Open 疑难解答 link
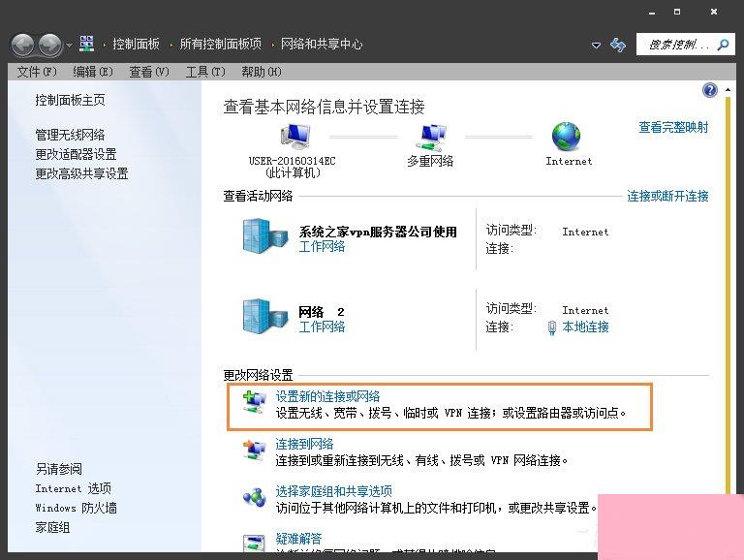This screenshot has height=560, width=744. [298, 539]
